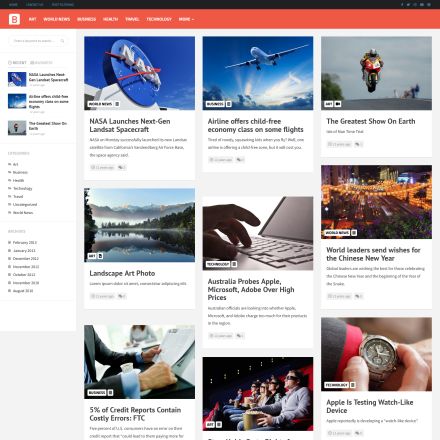Click the comments icon under NASA article
This screenshot has height=440, width=440.
(x=120, y=167)
